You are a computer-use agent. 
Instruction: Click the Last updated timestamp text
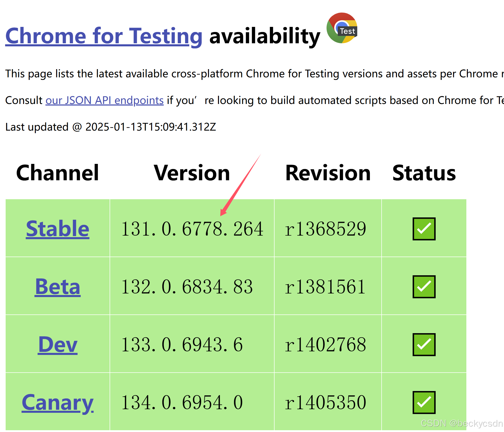pos(111,127)
